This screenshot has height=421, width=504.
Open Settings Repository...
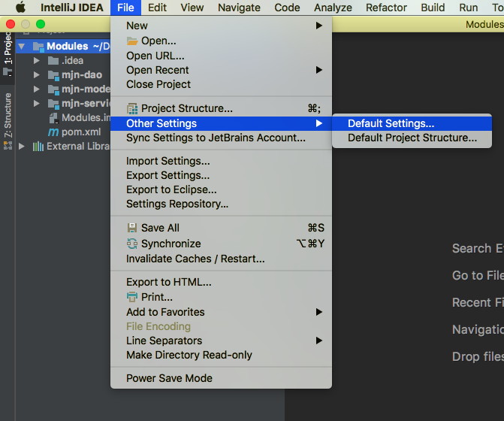click(x=221, y=204)
